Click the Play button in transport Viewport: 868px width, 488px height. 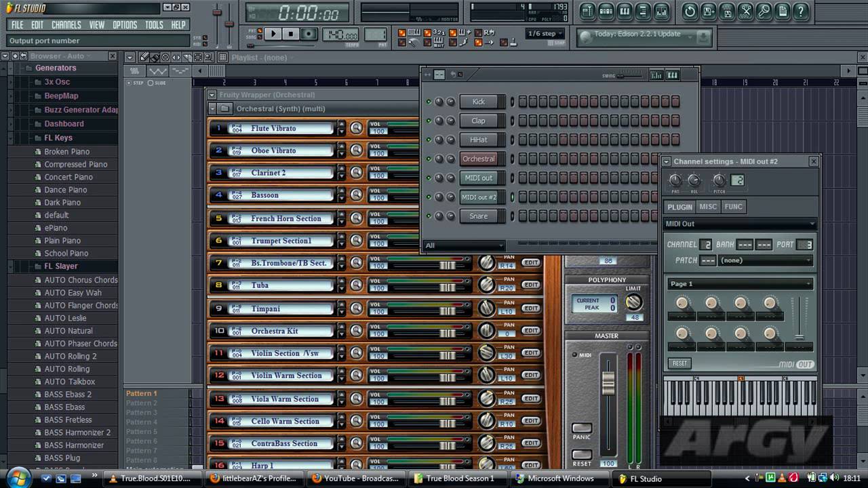pos(273,34)
